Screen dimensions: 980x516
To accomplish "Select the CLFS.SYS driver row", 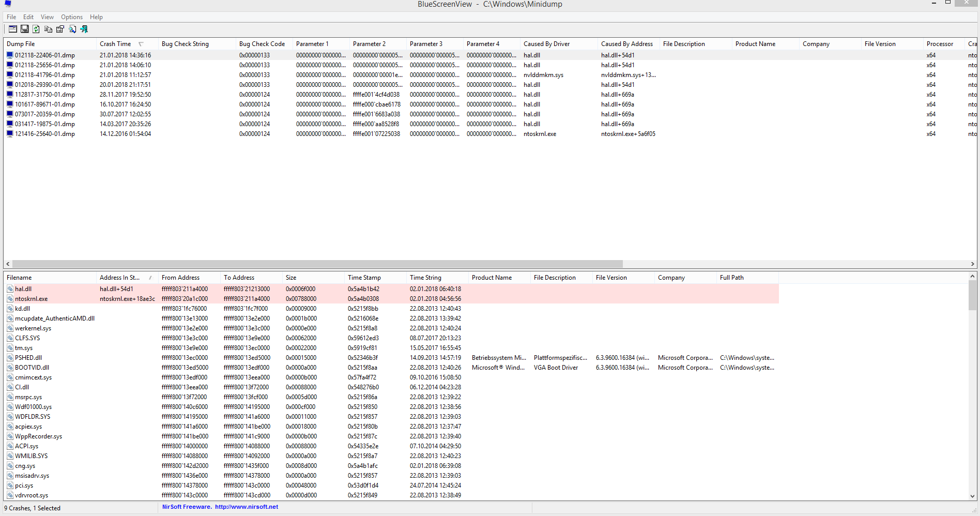I will point(391,338).
